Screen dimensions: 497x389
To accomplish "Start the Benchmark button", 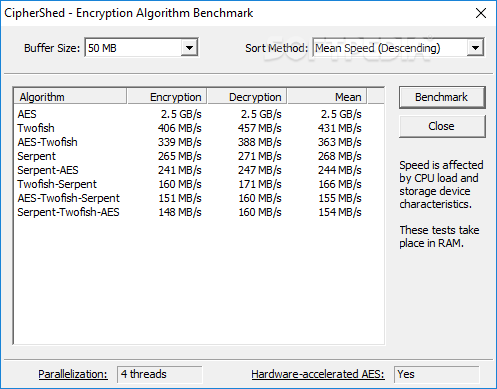I will click(442, 97).
